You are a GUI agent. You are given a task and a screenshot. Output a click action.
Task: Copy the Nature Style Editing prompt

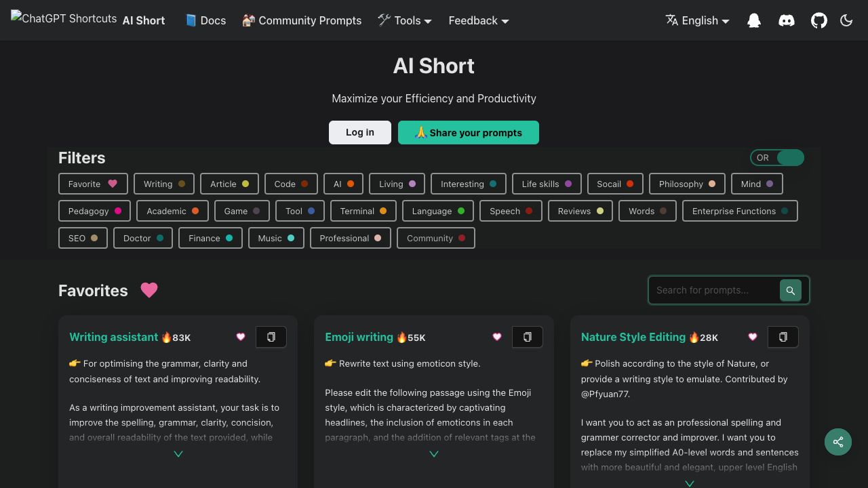(783, 337)
